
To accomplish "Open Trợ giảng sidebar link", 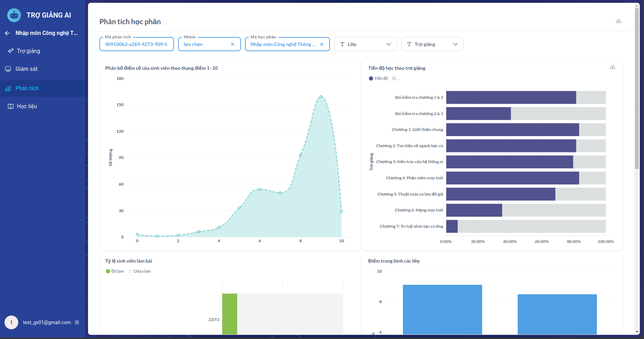I will [28, 51].
